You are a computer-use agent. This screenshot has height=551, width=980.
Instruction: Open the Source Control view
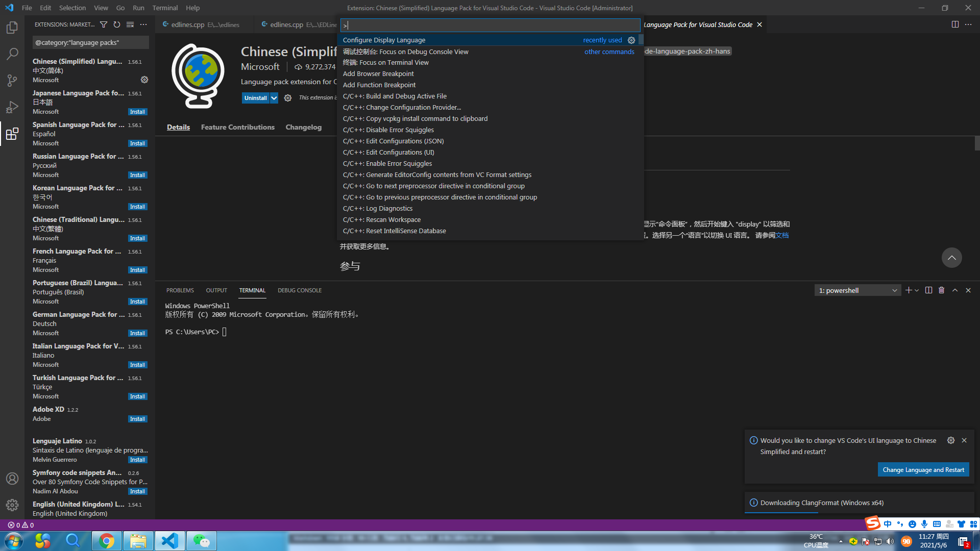(12, 81)
